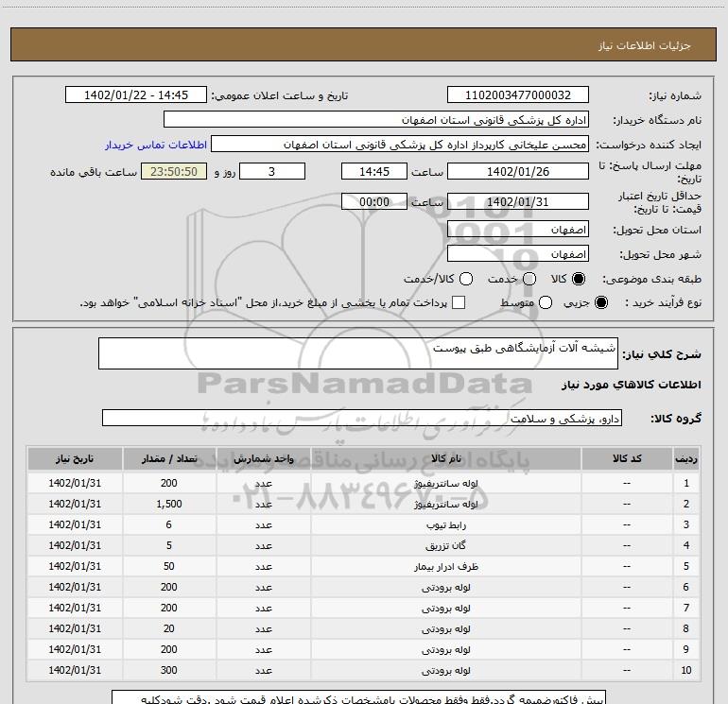Click the delivery province field اصفهان
This screenshot has height=704, width=728.
tap(518, 230)
